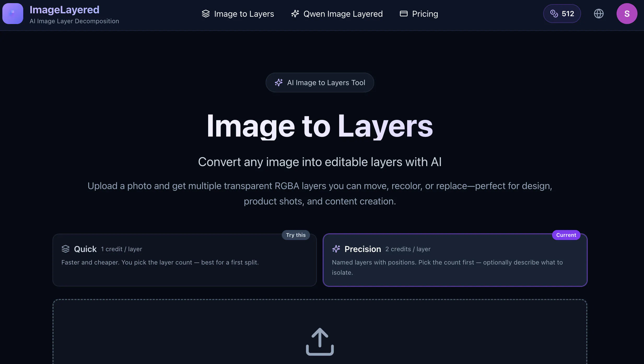Viewport: 644px width, 364px height.
Task: Click the stacked layers icon in navigation
Action: (206, 14)
